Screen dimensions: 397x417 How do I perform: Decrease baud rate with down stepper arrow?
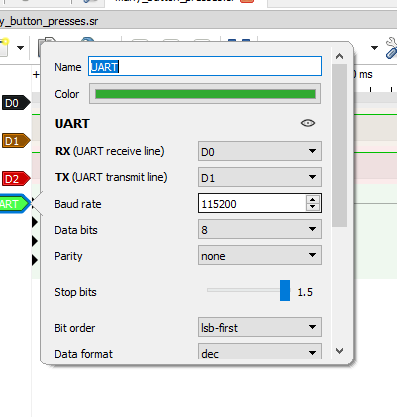(x=312, y=207)
